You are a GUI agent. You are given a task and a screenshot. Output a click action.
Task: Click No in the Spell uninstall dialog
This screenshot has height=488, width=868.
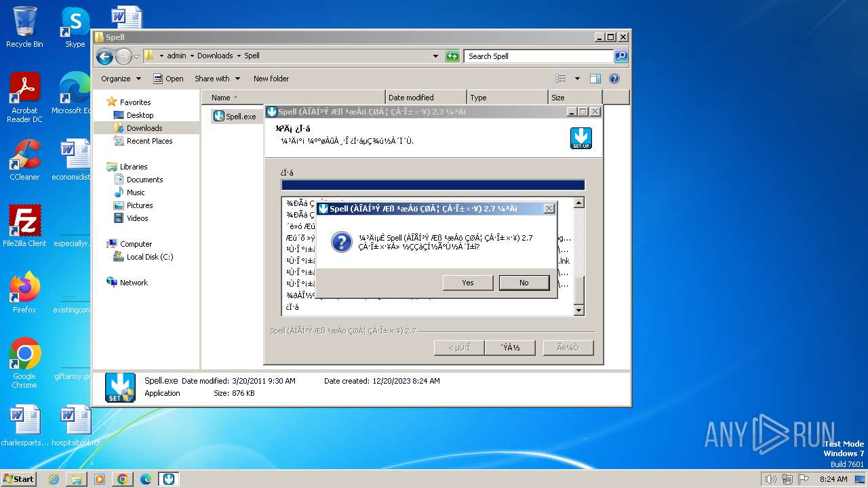click(524, 283)
